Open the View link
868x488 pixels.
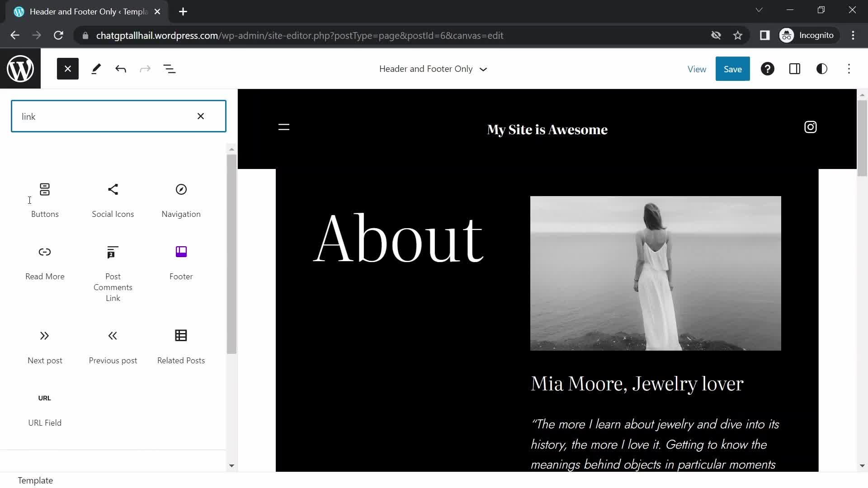point(697,69)
